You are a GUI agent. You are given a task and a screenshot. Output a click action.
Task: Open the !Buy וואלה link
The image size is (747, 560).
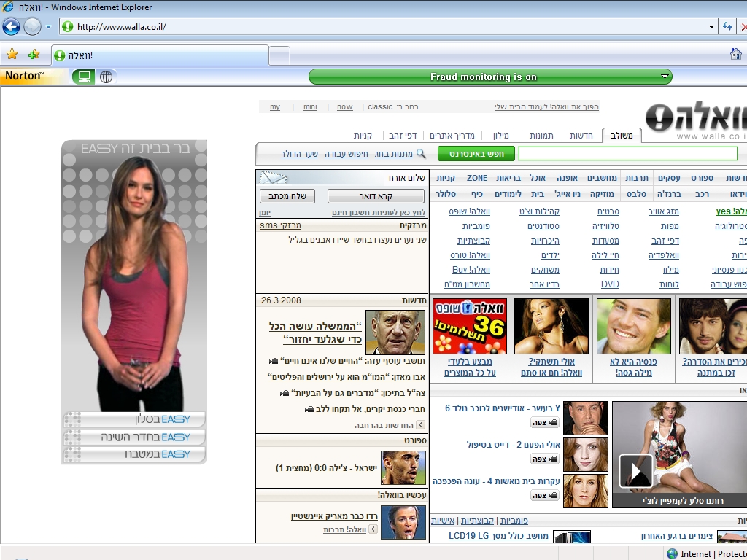pyautogui.click(x=471, y=270)
